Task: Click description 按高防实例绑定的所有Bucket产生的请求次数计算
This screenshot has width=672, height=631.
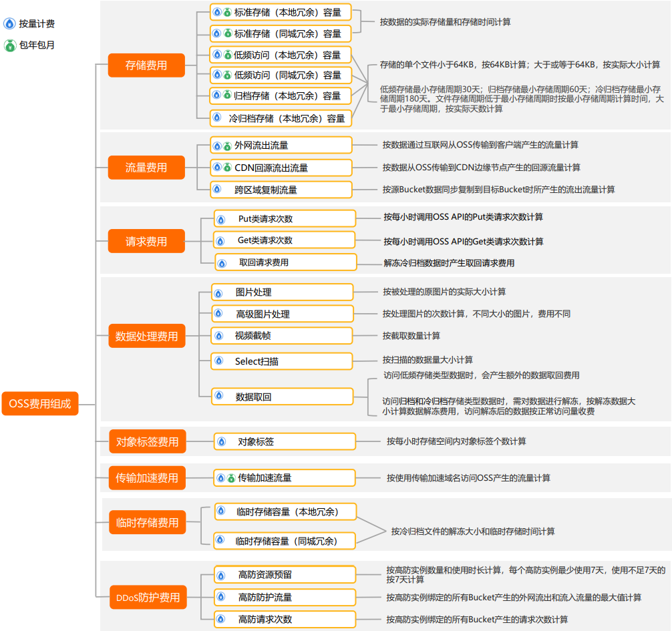Action: (x=477, y=620)
